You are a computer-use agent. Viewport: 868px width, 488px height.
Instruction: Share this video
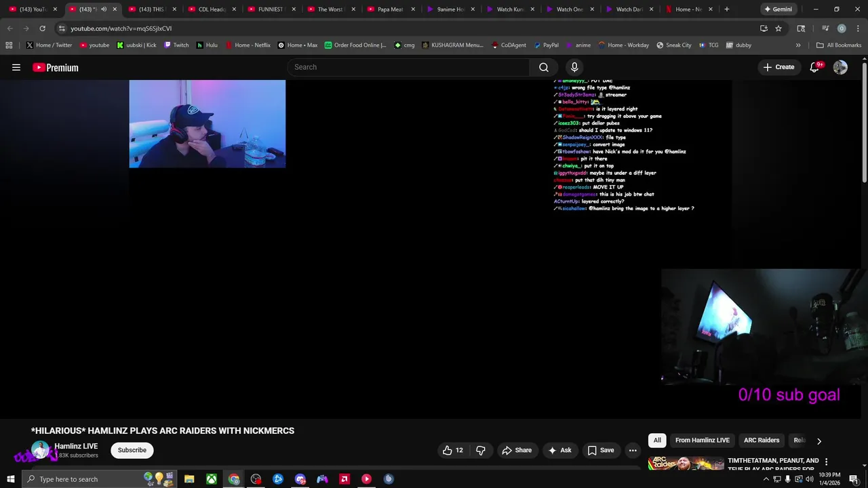click(517, 450)
